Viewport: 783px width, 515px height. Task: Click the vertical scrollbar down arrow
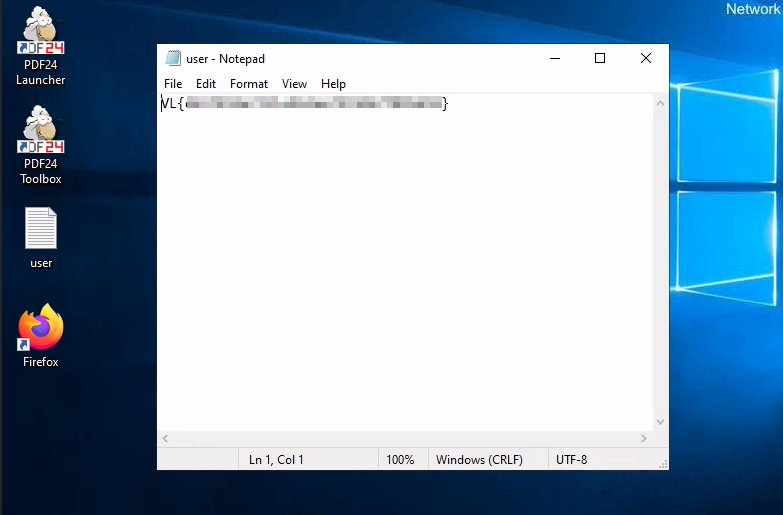point(660,423)
